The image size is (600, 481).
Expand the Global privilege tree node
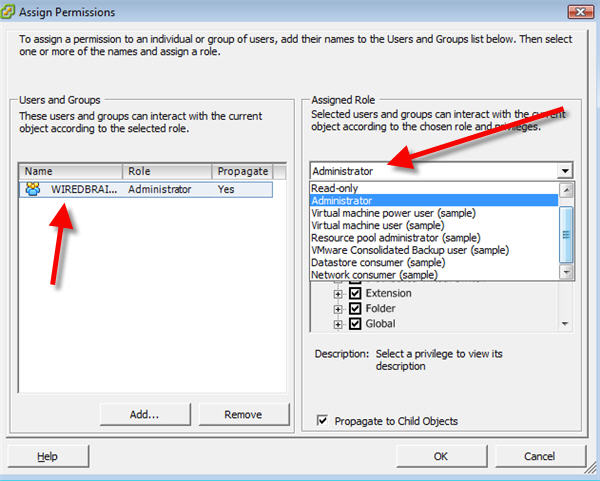[338, 324]
